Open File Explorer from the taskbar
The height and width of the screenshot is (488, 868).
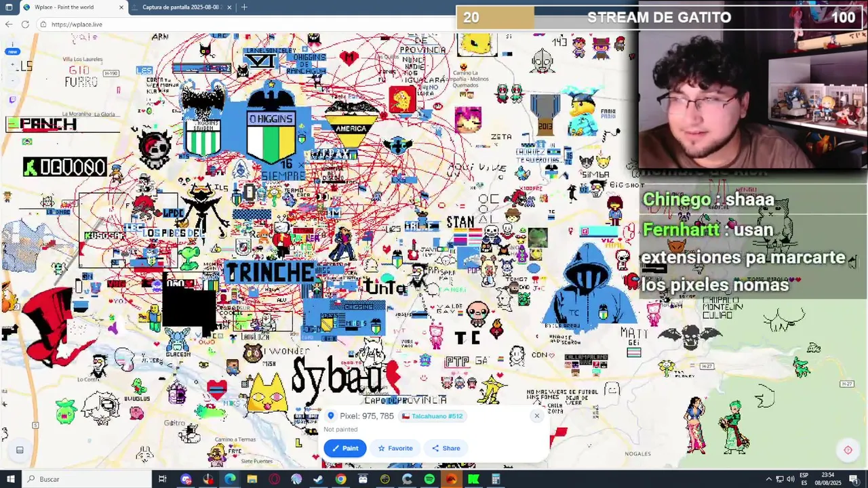pos(252,479)
